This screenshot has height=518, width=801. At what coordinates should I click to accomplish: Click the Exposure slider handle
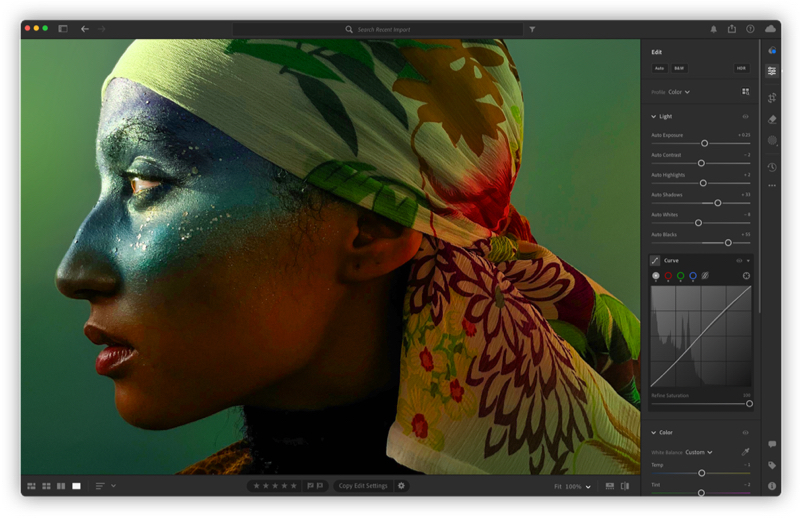tap(704, 144)
